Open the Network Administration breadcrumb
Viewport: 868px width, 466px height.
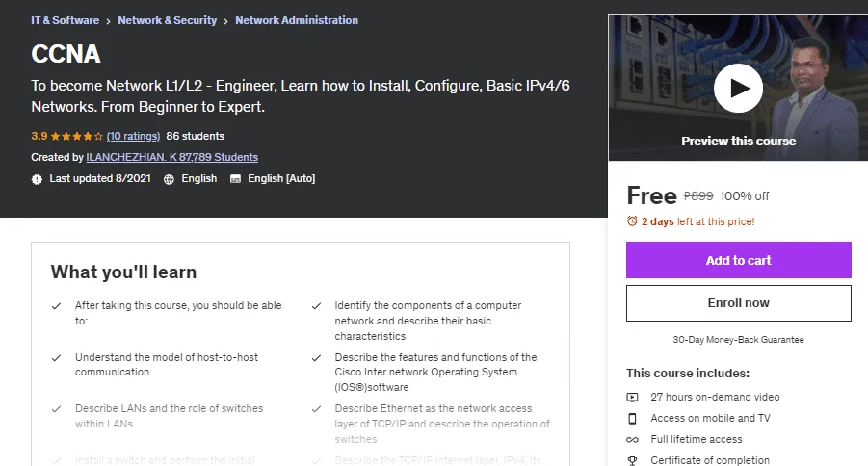click(297, 20)
